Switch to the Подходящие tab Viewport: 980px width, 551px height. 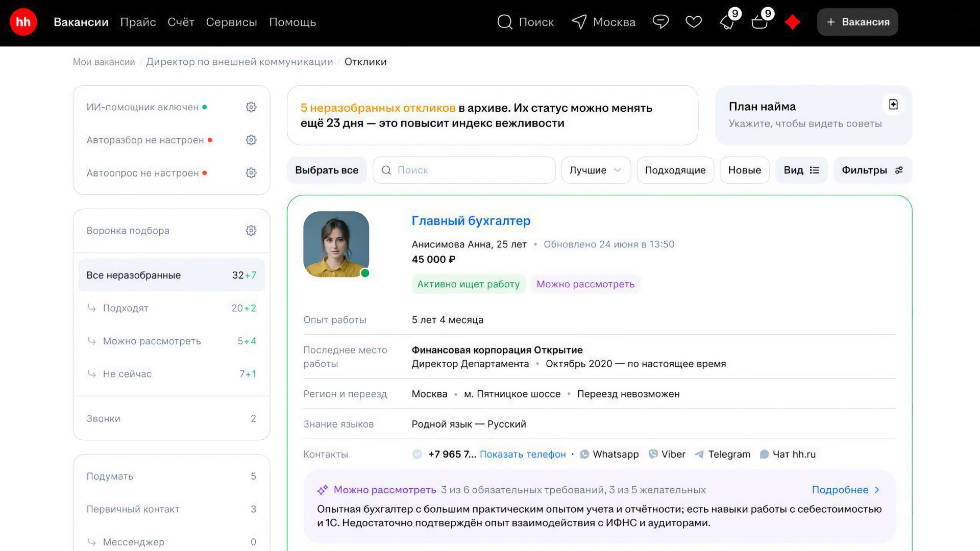click(675, 170)
